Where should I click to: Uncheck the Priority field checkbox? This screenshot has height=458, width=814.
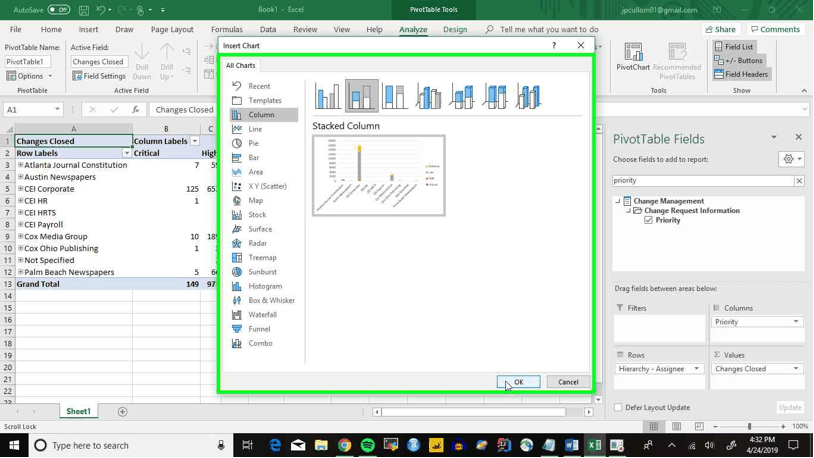pos(648,220)
